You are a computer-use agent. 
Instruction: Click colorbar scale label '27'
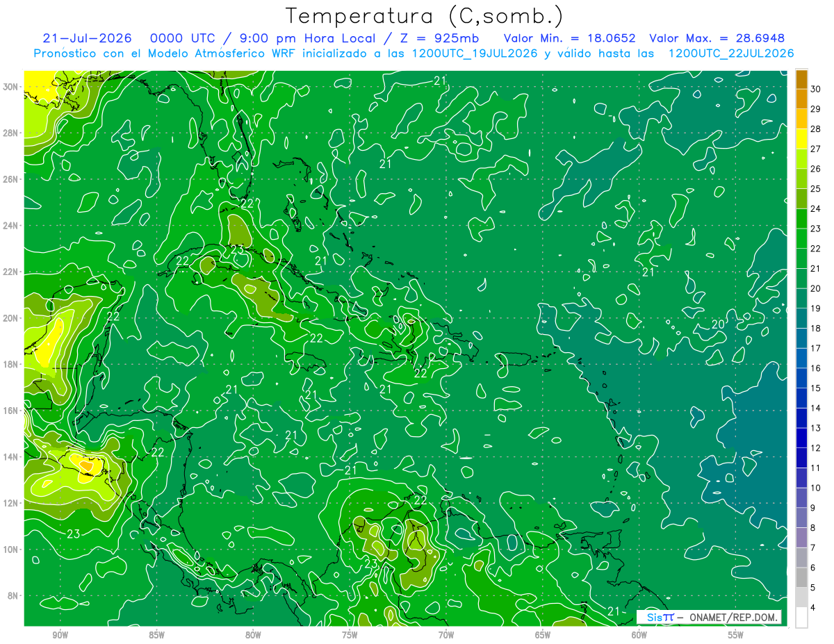point(816,149)
